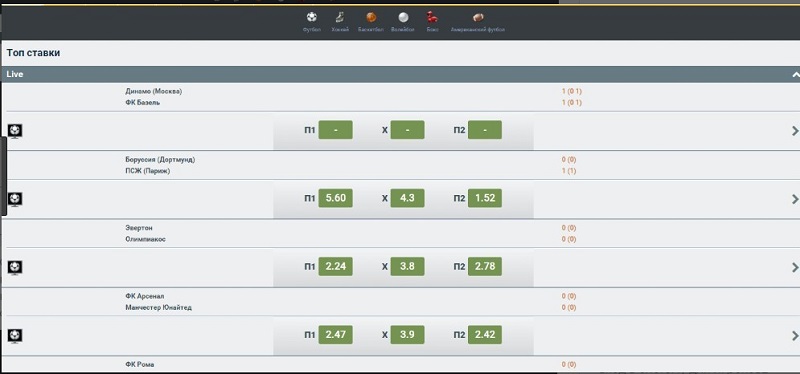Open the Dinamo (Moscow) team link
The width and height of the screenshot is (800, 374).
click(x=154, y=91)
